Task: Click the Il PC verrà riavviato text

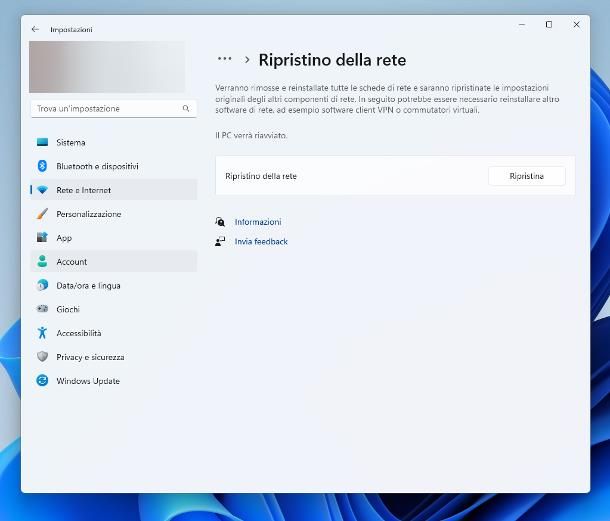Action: click(x=251, y=135)
